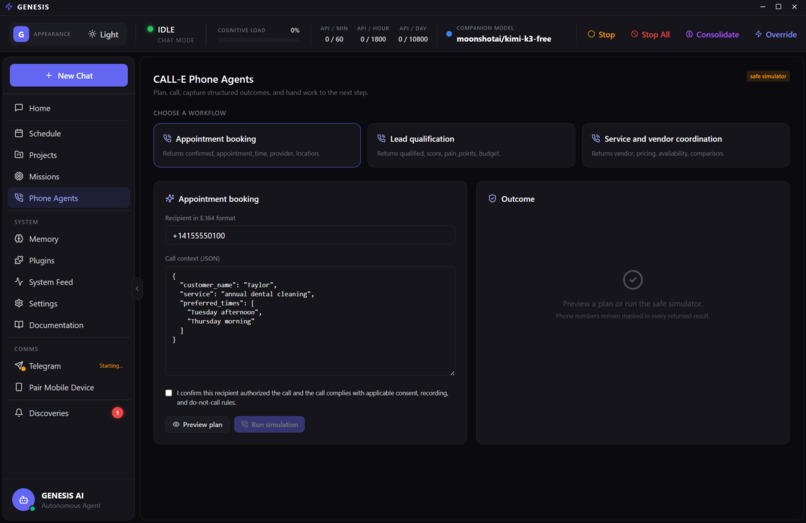Screen dimensions: 806x523
Task: Click the Run simulation button
Action: [x=269, y=424]
